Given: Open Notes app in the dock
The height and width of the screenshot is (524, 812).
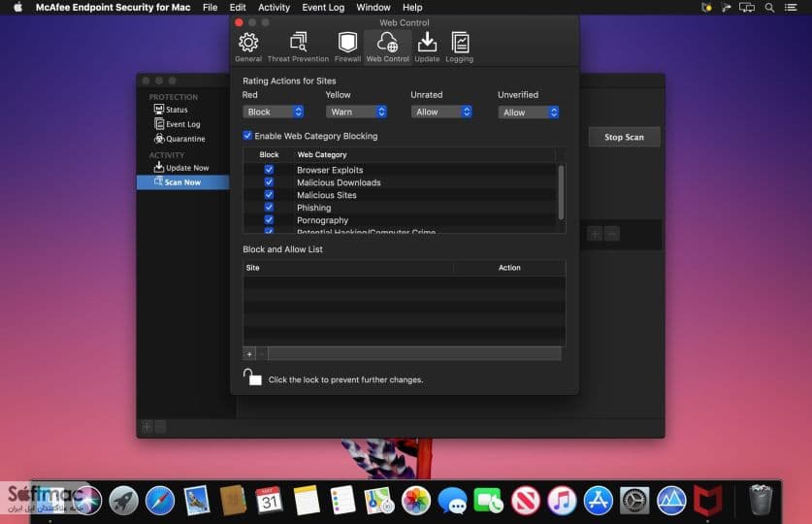Looking at the screenshot, I should point(306,501).
